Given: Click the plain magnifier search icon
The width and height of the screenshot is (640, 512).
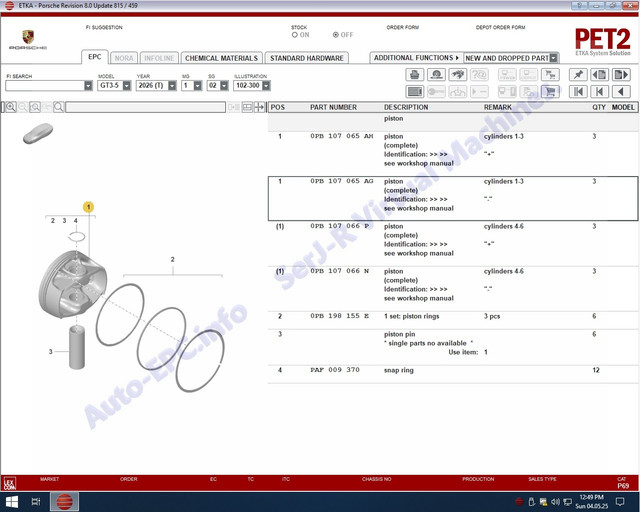Looking at the screenshot, I should coord(59,107).
